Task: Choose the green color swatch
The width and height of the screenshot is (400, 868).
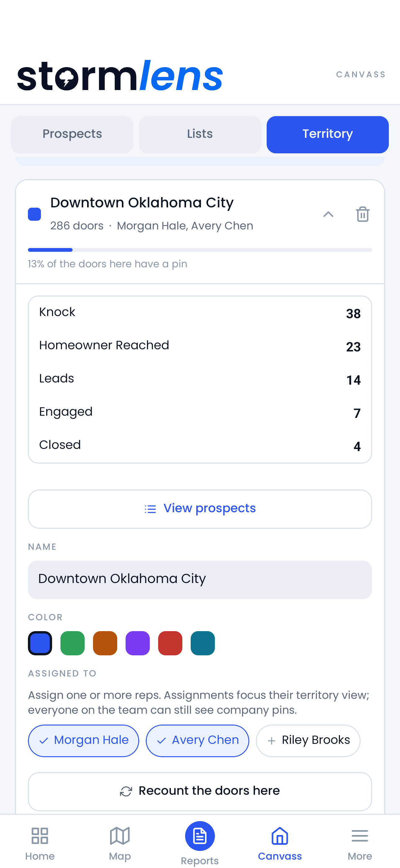Action: [72, 643]
